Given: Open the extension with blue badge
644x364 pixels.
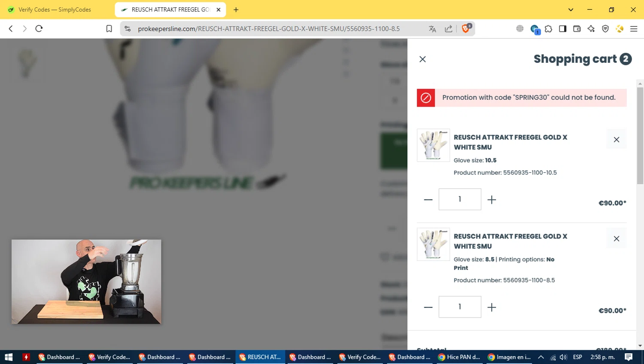Looking at the screenshot, I should [x=535, y=29].
